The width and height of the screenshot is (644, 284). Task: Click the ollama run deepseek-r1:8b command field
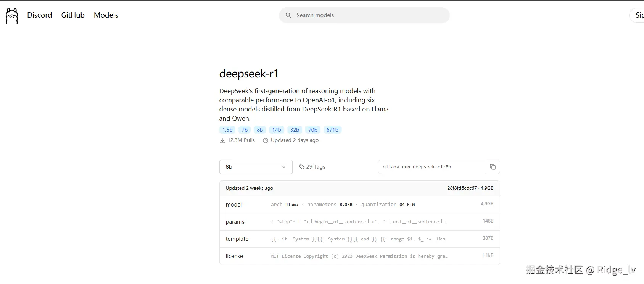(x=432, y=167)
